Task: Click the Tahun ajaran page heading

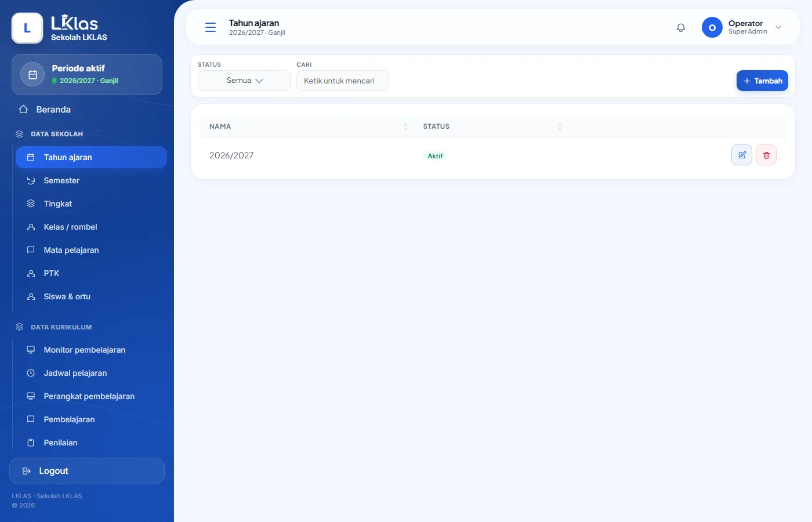Action: (x=254, y=23)
